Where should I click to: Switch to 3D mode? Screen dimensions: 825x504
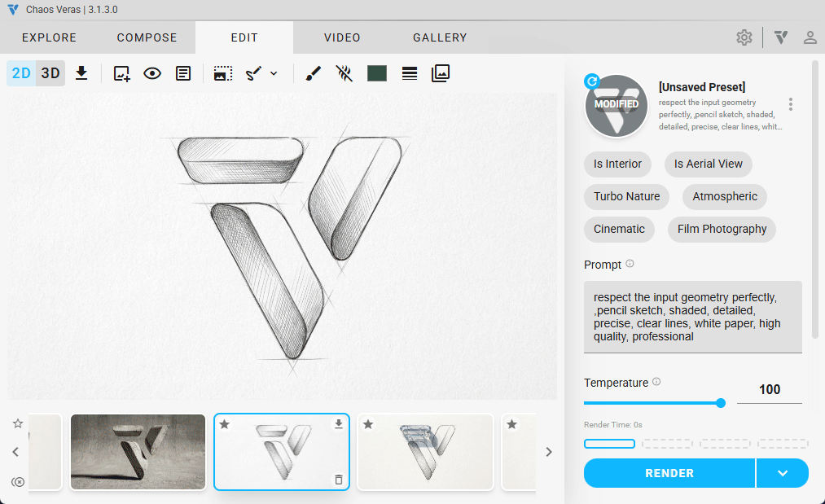click(x=50, y=73)
